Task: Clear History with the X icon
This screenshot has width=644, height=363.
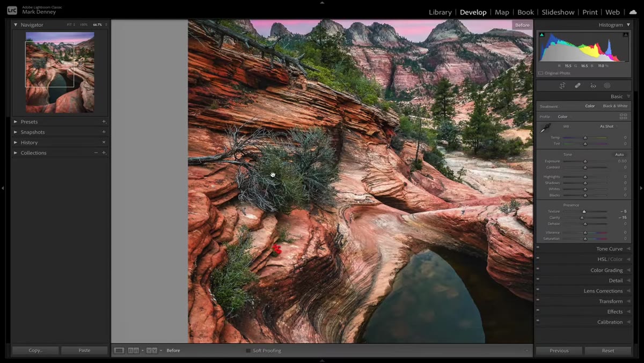Action: (104, 142)
